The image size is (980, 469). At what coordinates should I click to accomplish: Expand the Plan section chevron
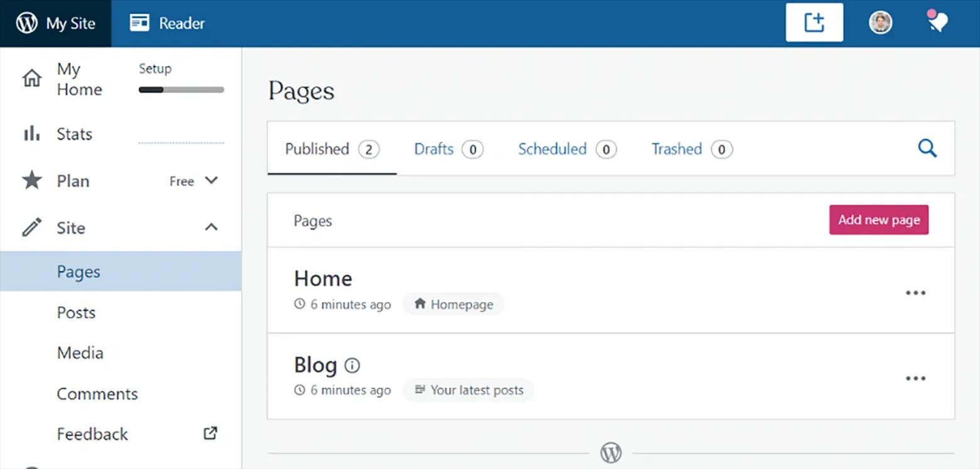point(212,181)
